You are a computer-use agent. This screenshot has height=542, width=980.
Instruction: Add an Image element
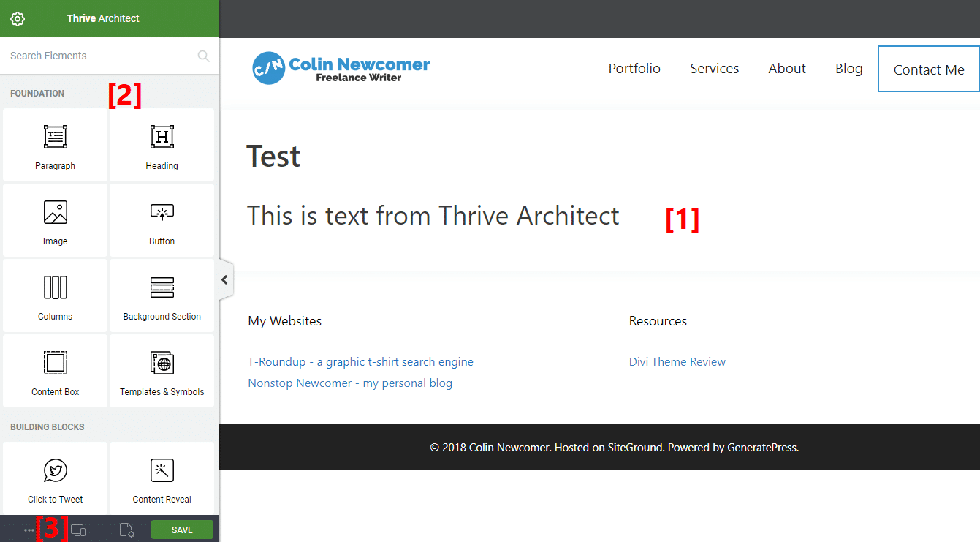[x=55, y=220]
